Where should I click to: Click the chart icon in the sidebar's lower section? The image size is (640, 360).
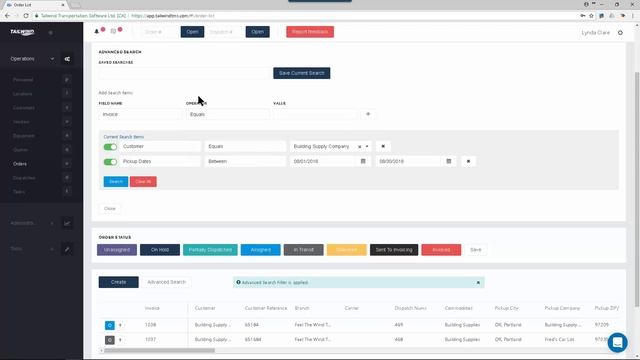click(67, 223)
